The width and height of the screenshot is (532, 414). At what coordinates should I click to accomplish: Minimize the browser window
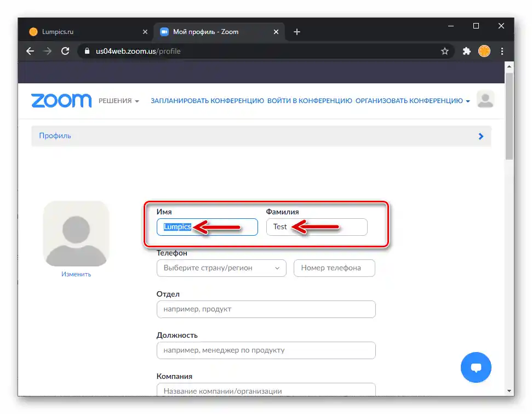click(451, 26)
